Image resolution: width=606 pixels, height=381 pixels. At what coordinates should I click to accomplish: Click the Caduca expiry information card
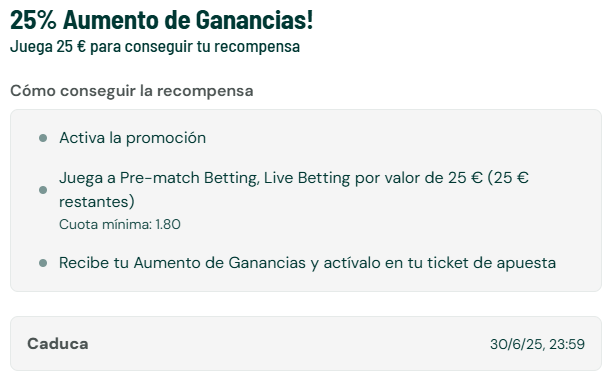[x=306, y=344]
